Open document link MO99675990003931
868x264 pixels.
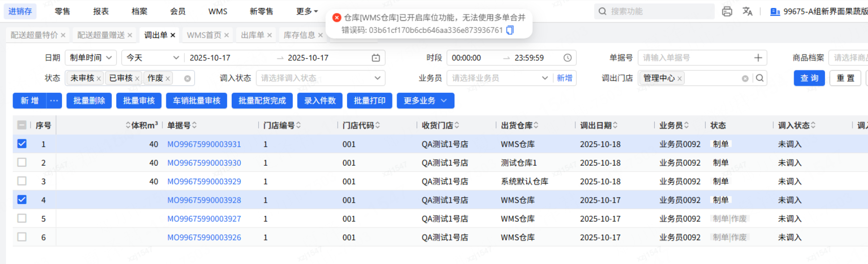tap(204, 144)
